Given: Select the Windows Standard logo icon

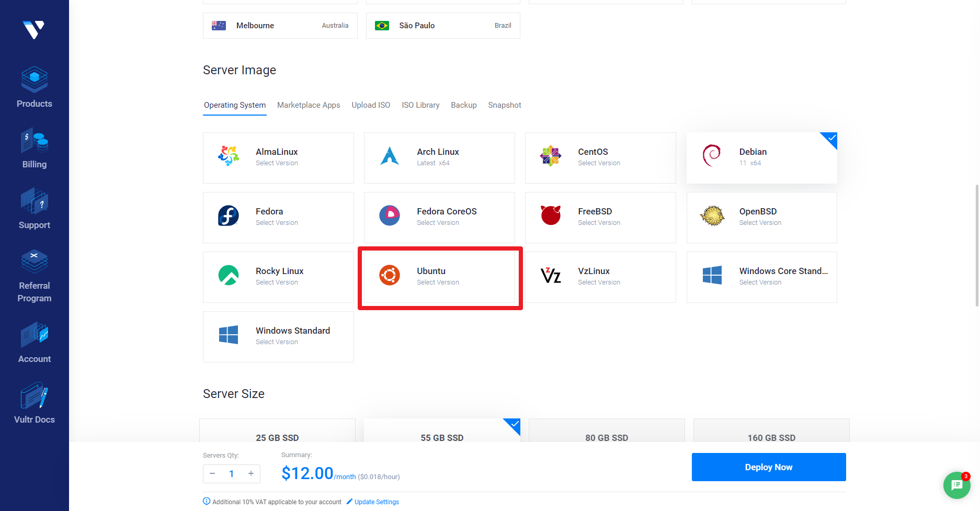Looking at the screenshot, I should [229, 335].
